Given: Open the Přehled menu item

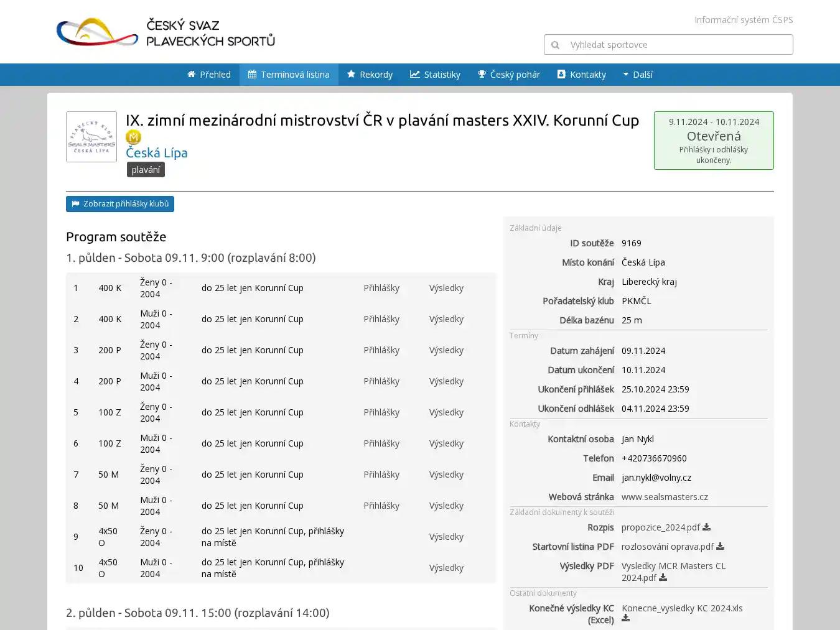Looking at the screenshot, I should [x=209, y=75].
